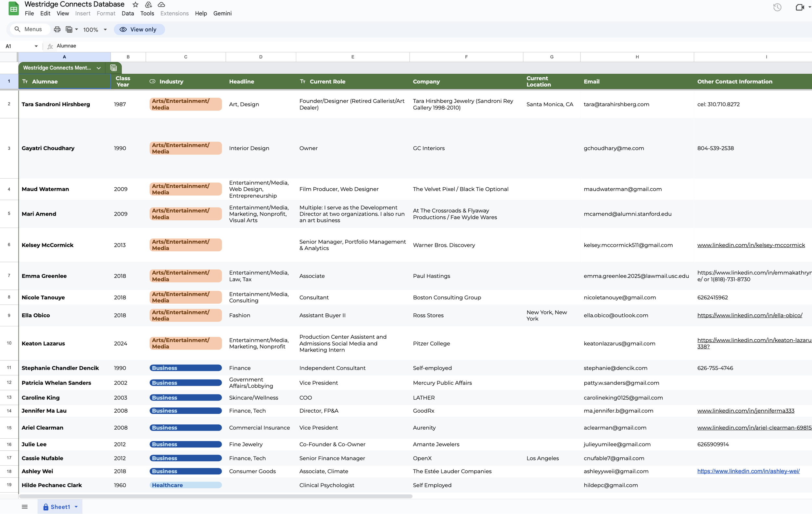
Task: Click the View only eye button
Action: click(x=139, y=29)
